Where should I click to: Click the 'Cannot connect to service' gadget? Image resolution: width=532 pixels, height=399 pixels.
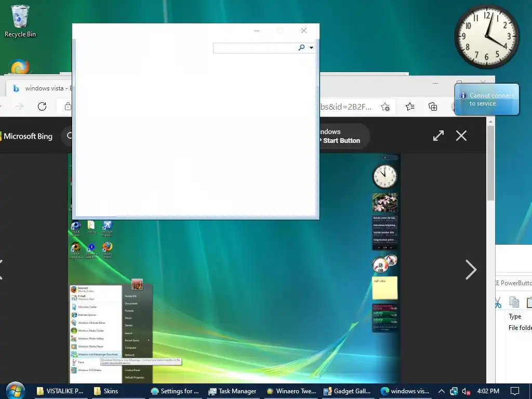tap(487, 99)
